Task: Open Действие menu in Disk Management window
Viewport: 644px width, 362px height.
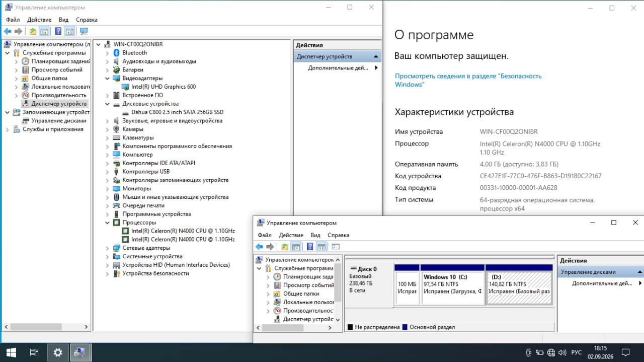Action: (x=291, y=235)
